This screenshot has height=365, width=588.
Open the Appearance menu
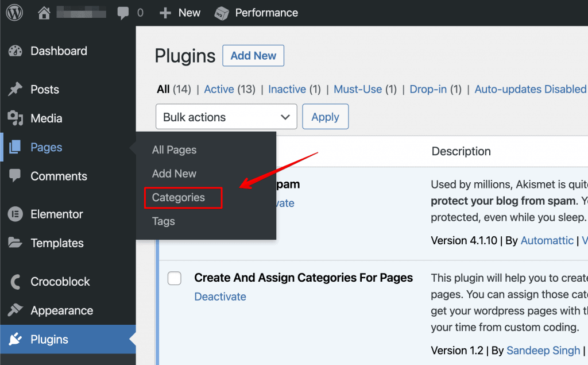[x=62, y=310]
